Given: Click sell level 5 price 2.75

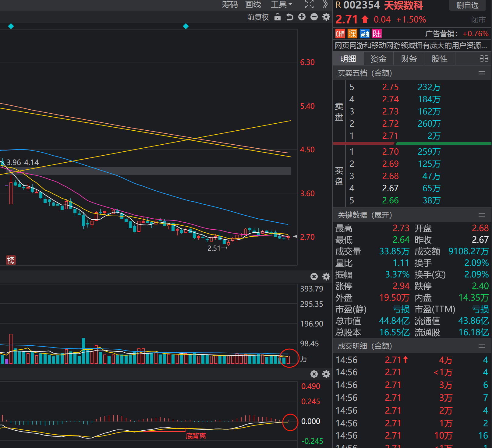Looking at the screenshot, I should [390, 87].
